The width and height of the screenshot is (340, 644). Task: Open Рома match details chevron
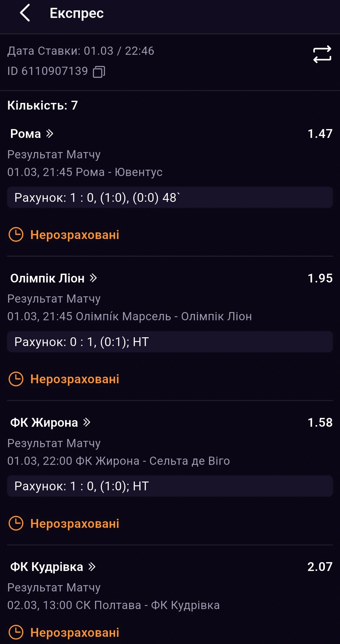(x=50, y=134)
